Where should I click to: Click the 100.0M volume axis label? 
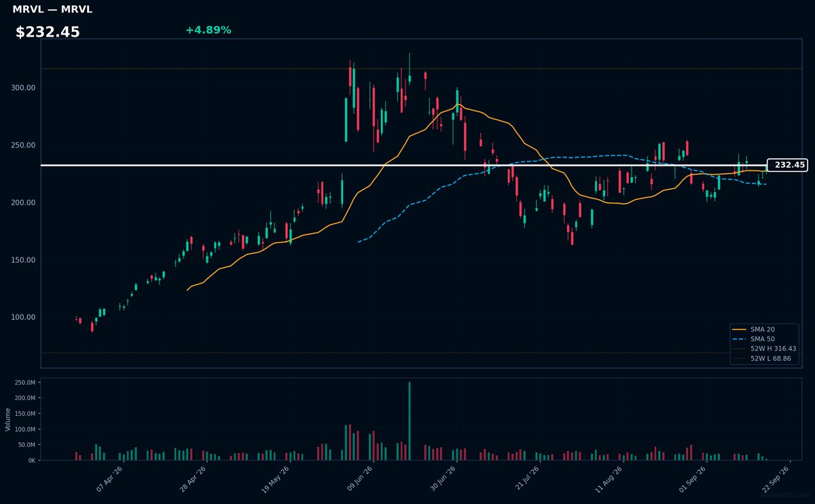coord(25,429)
